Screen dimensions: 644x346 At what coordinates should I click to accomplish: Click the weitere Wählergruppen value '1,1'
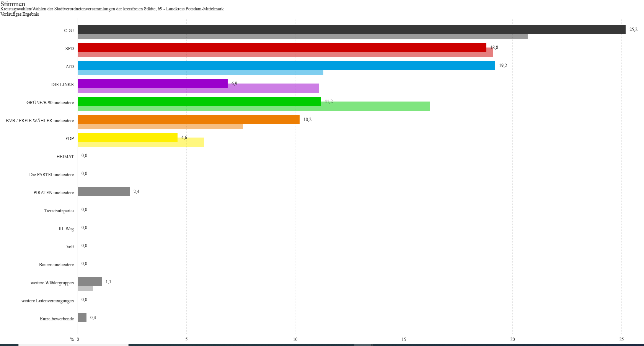point(108,282)
